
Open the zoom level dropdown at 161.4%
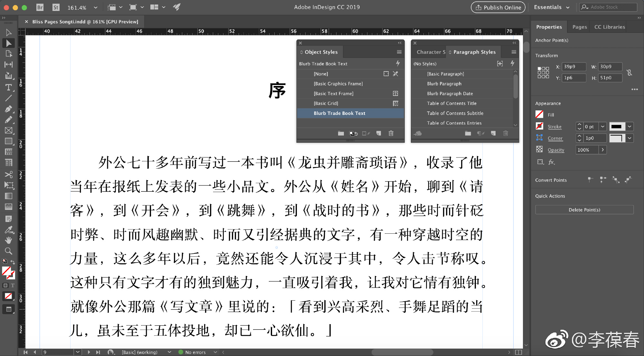[95, 7]
